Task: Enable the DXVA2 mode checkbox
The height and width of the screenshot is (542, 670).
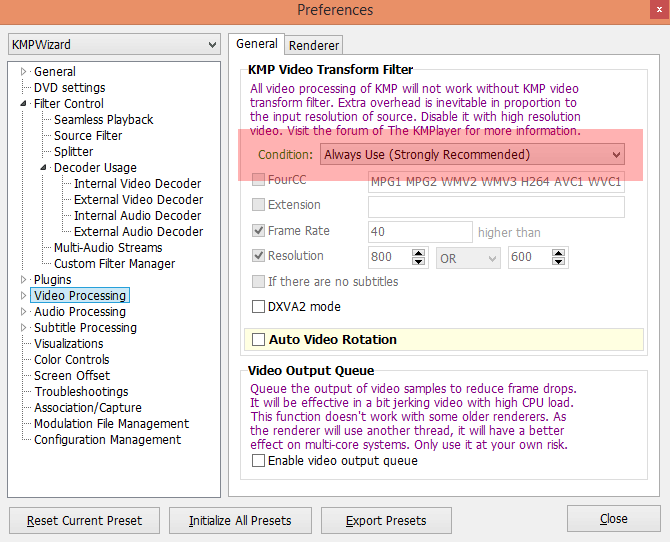Action: (x=259, y=307)
